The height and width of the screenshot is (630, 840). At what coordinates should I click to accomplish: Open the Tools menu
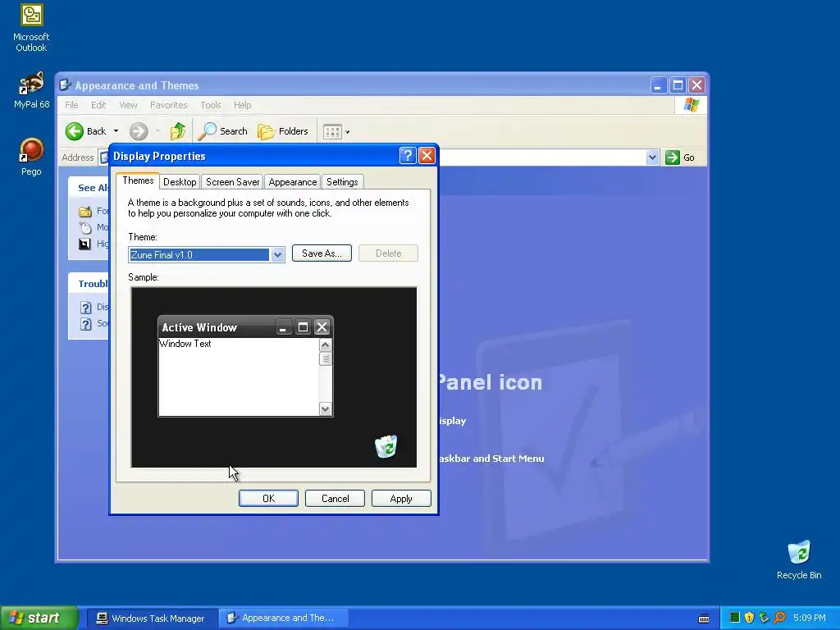click(x=211, y=105)
